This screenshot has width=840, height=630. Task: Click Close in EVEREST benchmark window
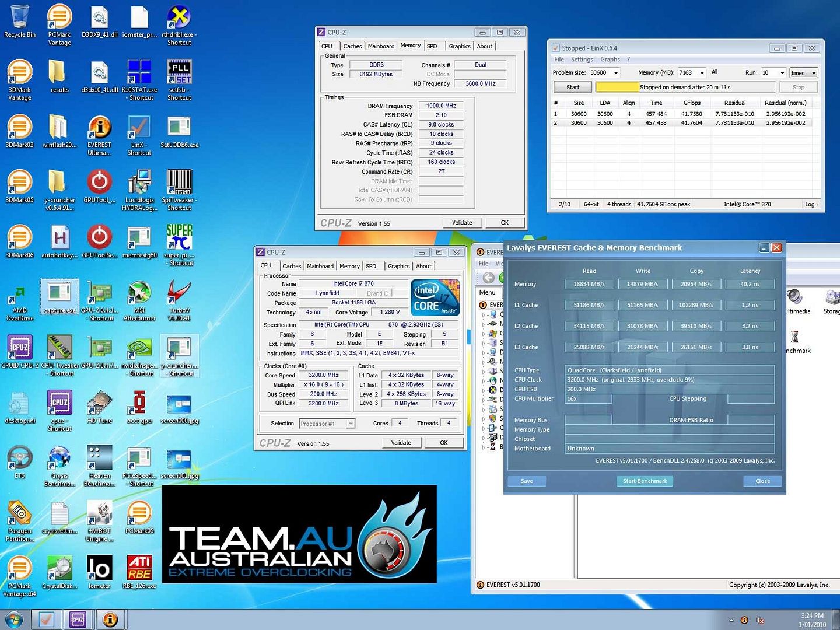(762, 481)
